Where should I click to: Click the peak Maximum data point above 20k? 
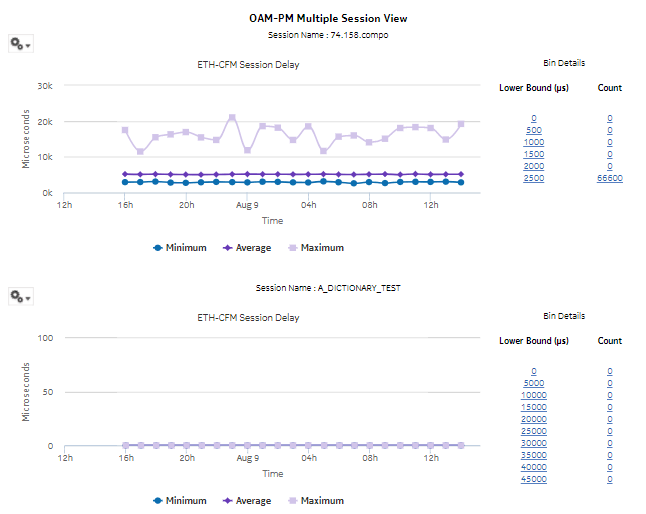click(x=232, y=117)
